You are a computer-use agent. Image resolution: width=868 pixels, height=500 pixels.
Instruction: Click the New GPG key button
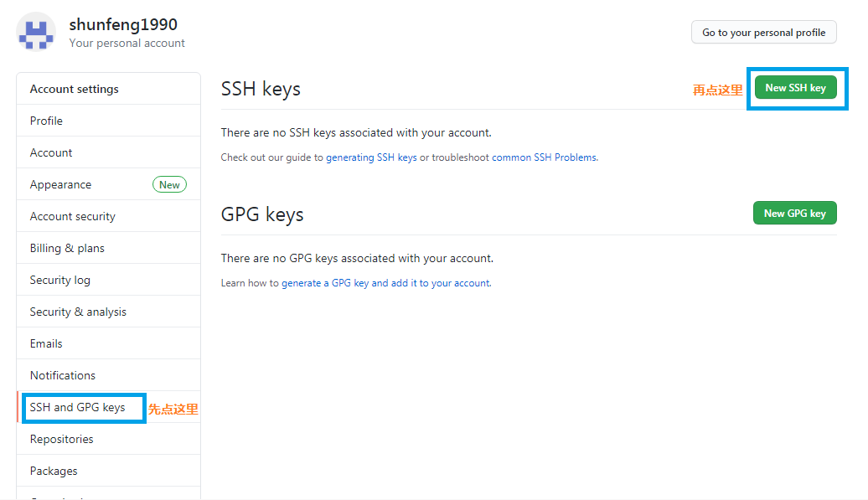pyautogui.click(x=794, y=214)
